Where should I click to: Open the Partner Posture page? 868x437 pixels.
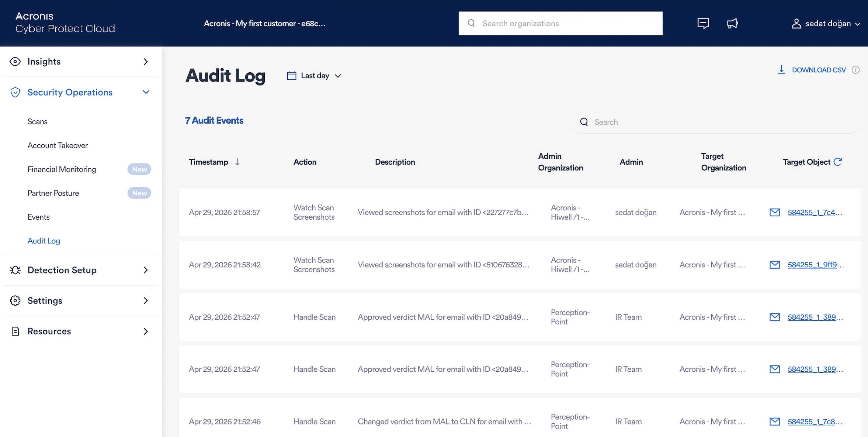pyautogui.click(x=53, y=193)
